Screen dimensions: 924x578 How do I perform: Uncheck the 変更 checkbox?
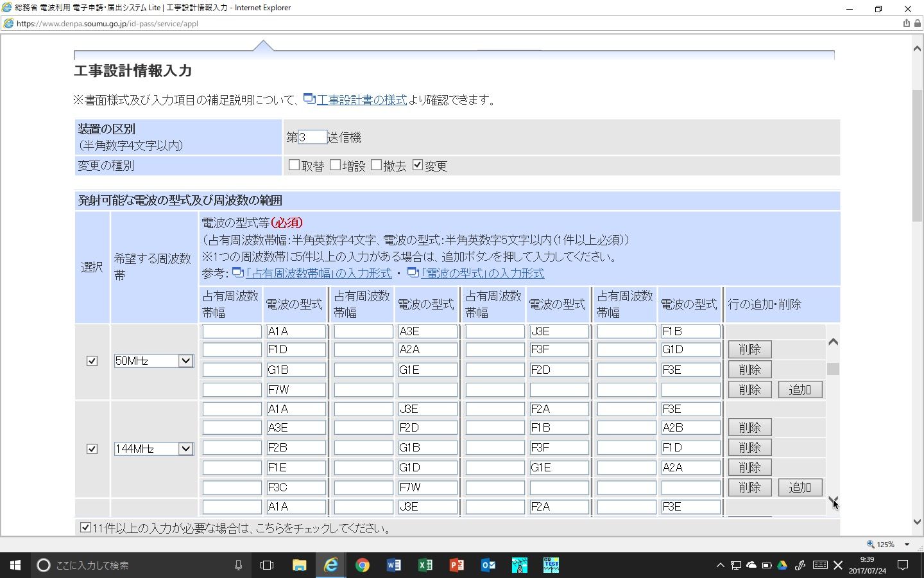tap(417, 165)
